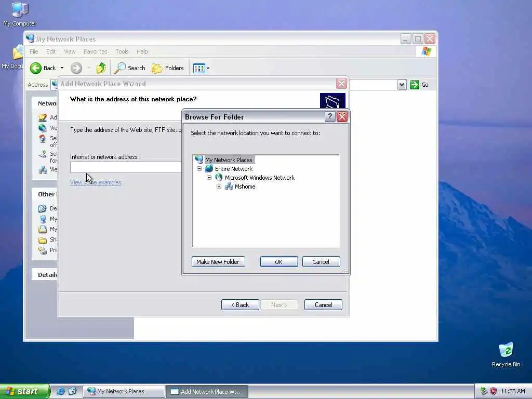
Task: Open the View menu
Action: click(70, 51)
